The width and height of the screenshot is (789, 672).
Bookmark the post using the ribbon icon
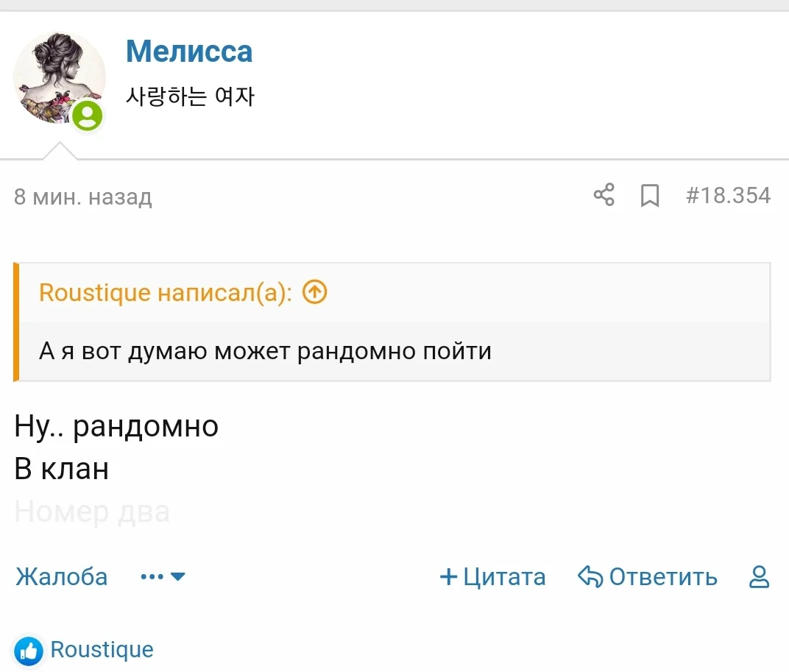tap(648, 195)
